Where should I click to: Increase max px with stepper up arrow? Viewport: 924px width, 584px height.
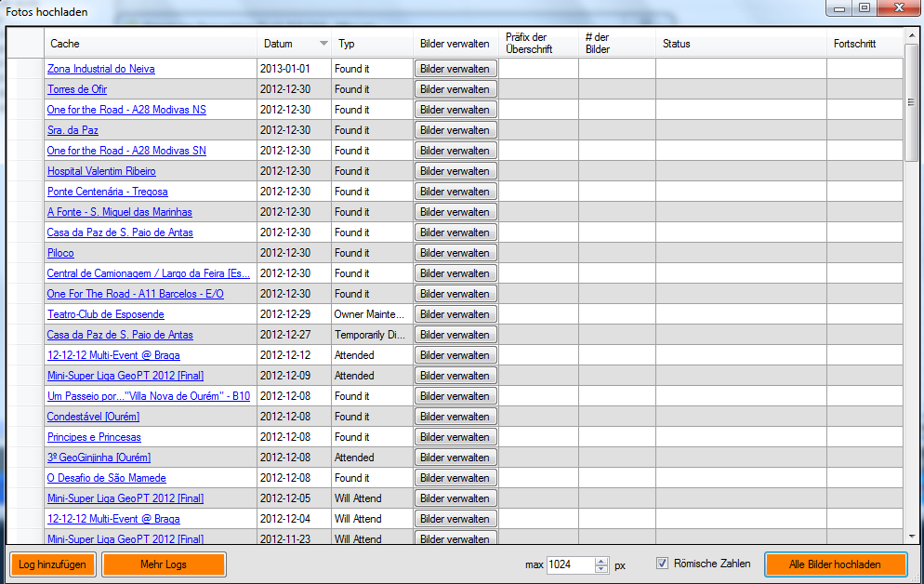(x=601, y=561)
